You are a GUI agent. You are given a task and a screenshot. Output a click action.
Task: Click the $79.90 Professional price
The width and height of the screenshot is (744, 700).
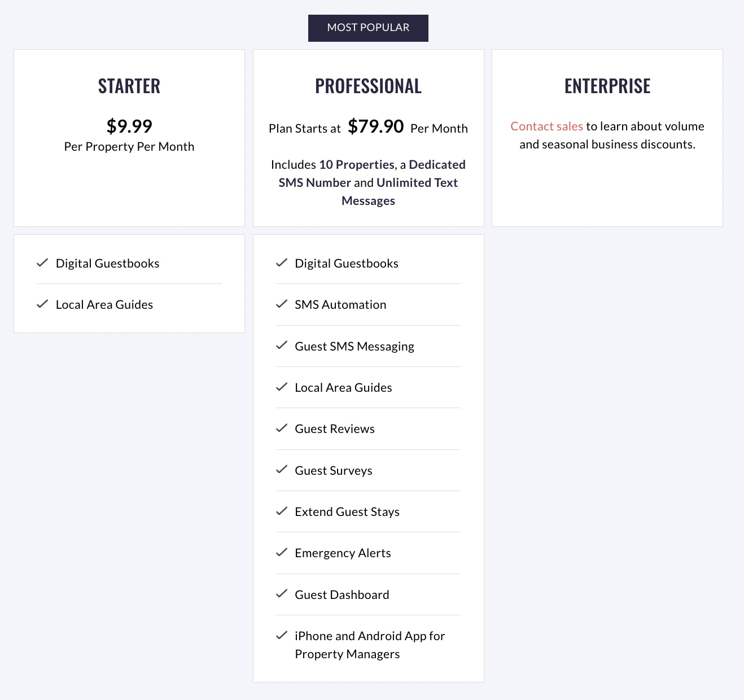click(376, 126)
